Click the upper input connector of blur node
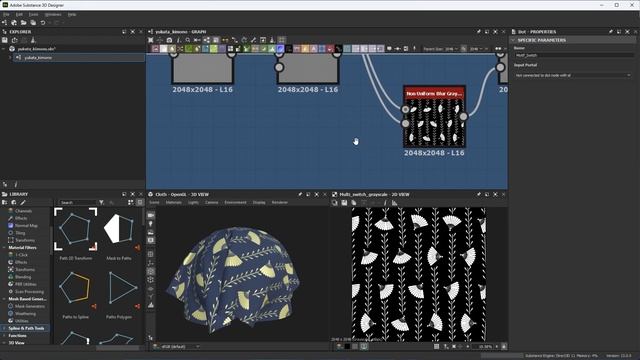This screenshot has height=360, width=640. point(405,109)
